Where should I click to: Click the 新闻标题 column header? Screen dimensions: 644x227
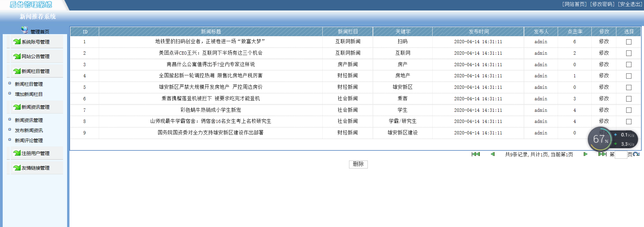[211, 32]
